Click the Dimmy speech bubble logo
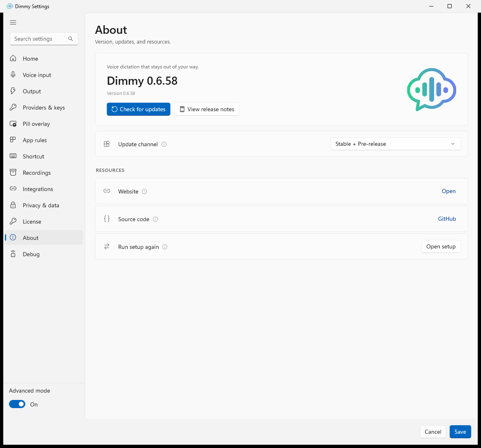Screen dimensions: 481x448 [431, 90]
